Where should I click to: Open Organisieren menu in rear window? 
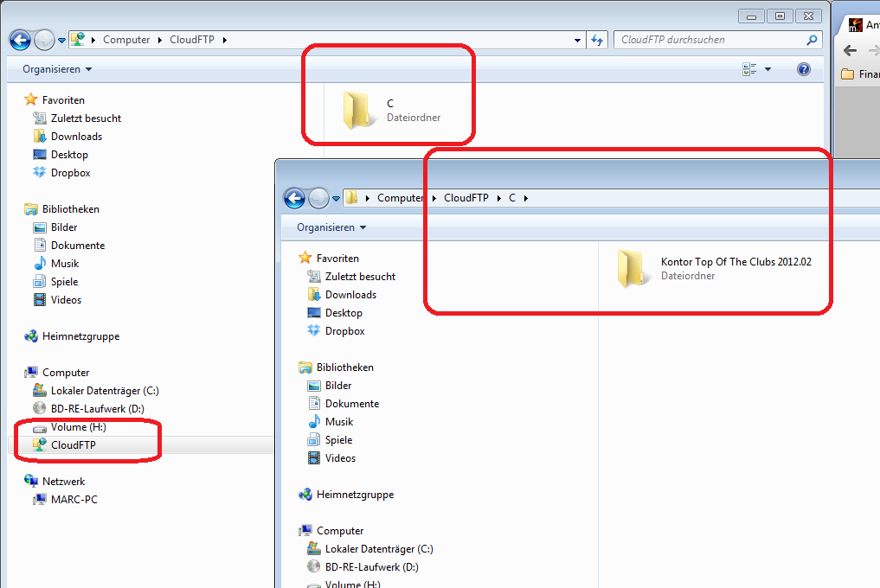[57, 69]
